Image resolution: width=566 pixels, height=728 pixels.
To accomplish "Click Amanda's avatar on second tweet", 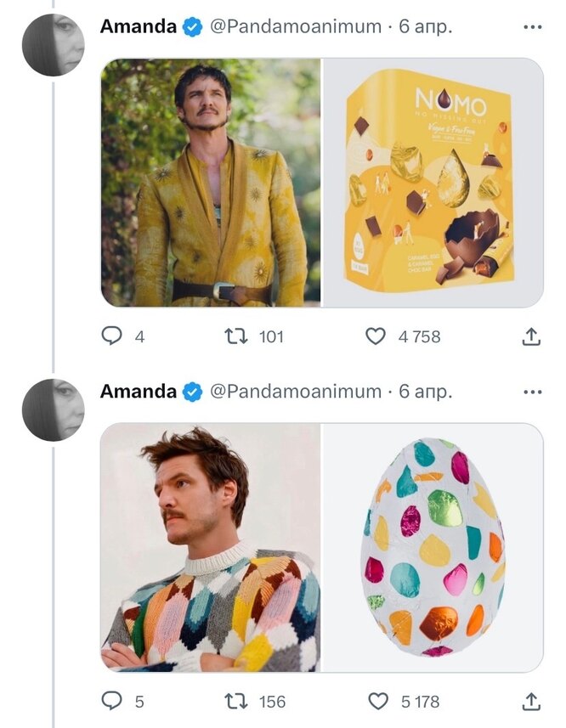I will (53, 409).
